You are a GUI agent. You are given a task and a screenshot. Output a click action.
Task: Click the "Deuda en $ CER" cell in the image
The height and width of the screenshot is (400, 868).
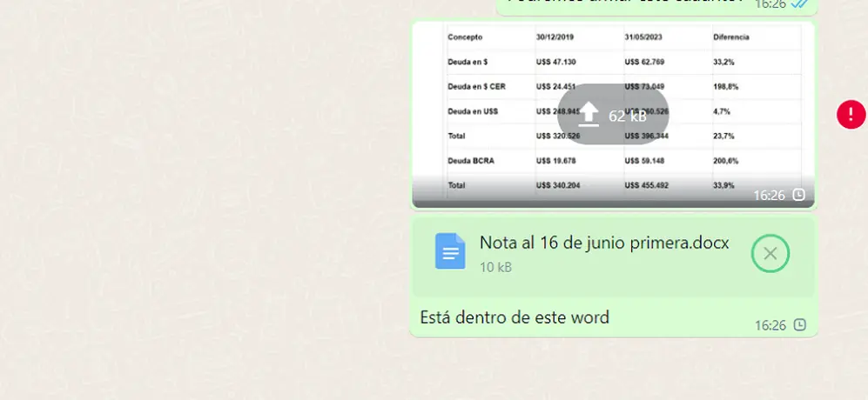tap(476, 87)
